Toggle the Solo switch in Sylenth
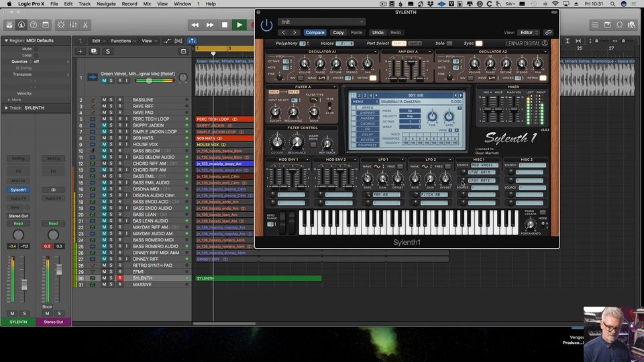 click(x=449, y=43)
